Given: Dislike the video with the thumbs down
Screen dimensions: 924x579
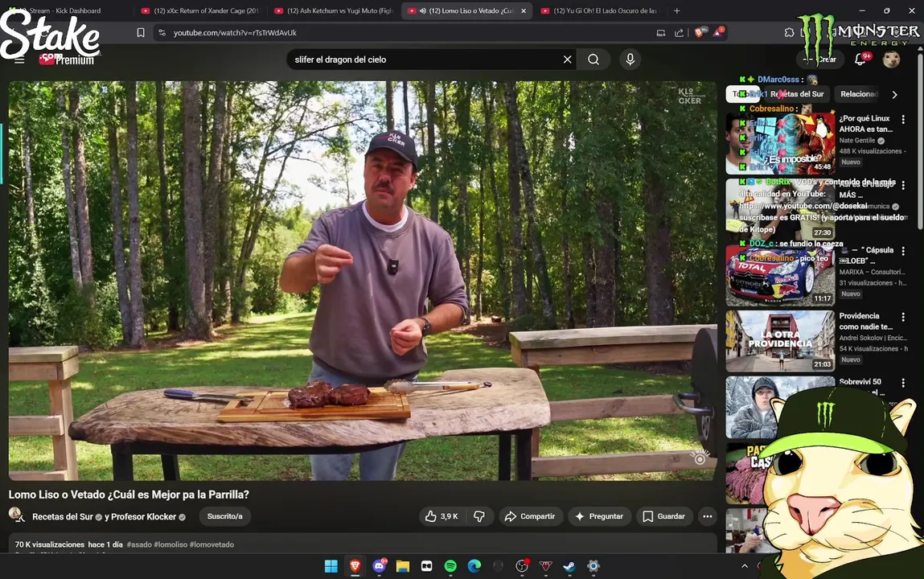Looking at the screenshot, I should click(x=479, y=516).
